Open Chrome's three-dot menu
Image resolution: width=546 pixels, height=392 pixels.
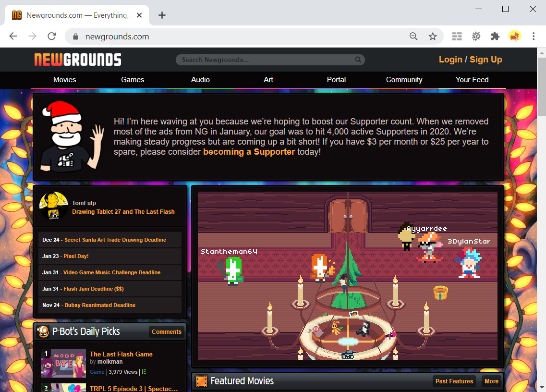pyautogui.click(x=534, y=36)
